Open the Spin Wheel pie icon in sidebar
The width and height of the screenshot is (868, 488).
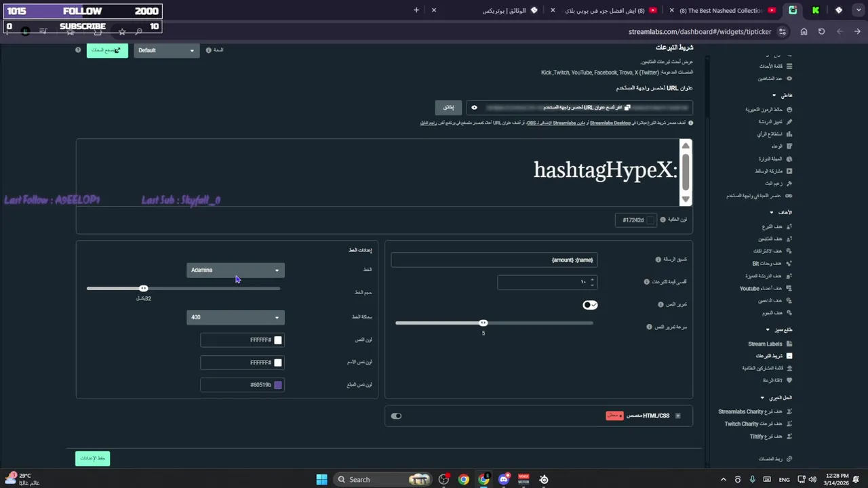click(789, 159)
